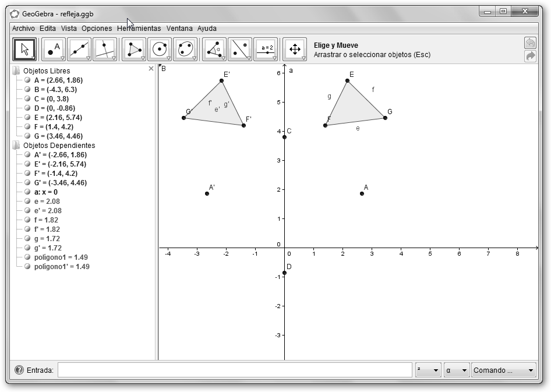Viewport: 551px width, 392px height.
Task: Open the Greek letter α dropdown
Action: pos(457,370)
